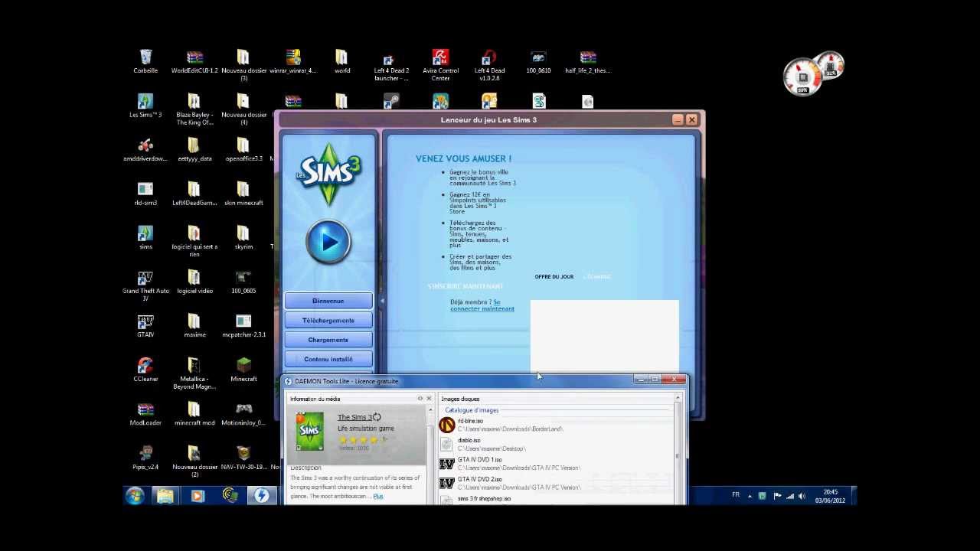Click the FR language indicator in the tray

coord(736,495)
